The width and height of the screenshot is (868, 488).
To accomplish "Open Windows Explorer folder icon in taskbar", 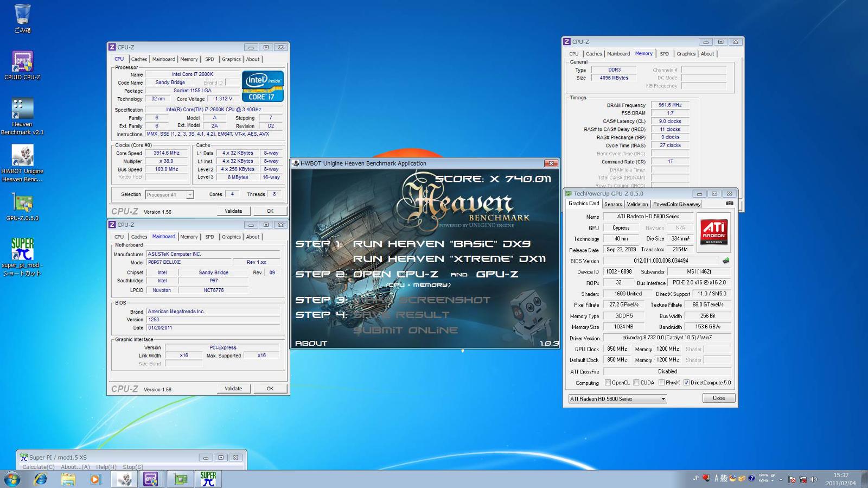I will point(68,479).
